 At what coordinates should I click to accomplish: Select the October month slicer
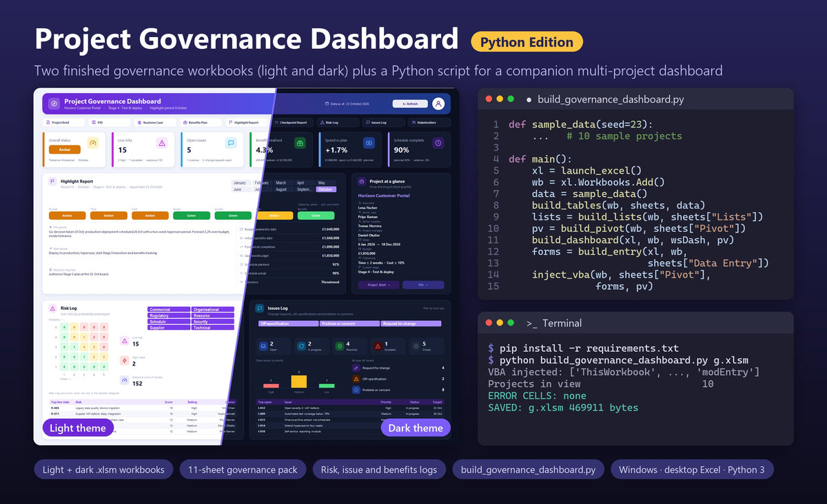click(x=326, y=189)
